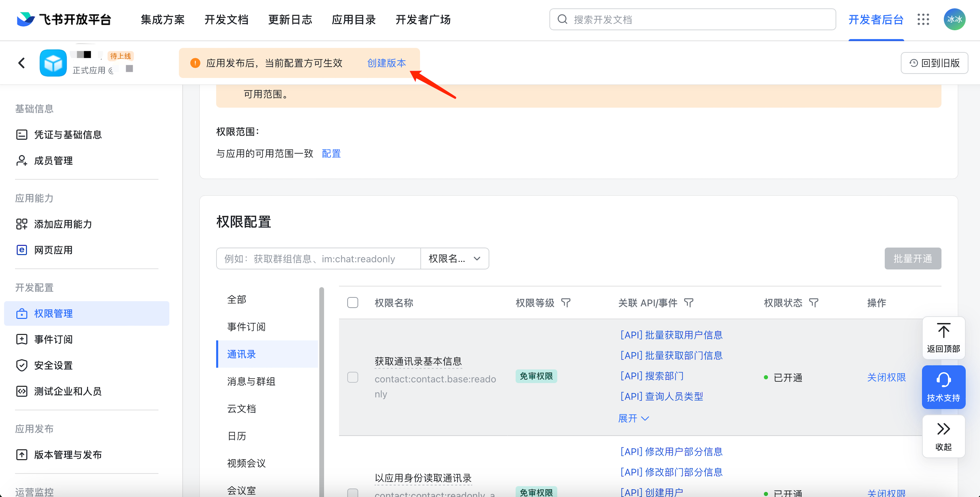Screen dimensions: 980x497
Task: Click the 创建版本 link
Action: click(x=386, y=63)
